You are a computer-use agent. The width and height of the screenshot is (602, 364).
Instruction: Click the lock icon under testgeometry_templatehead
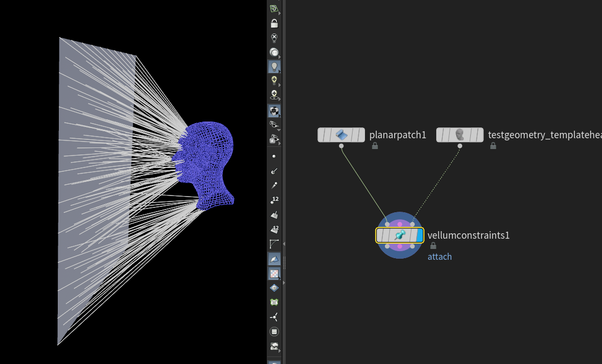pyautogui.click(x=493, y=146)
